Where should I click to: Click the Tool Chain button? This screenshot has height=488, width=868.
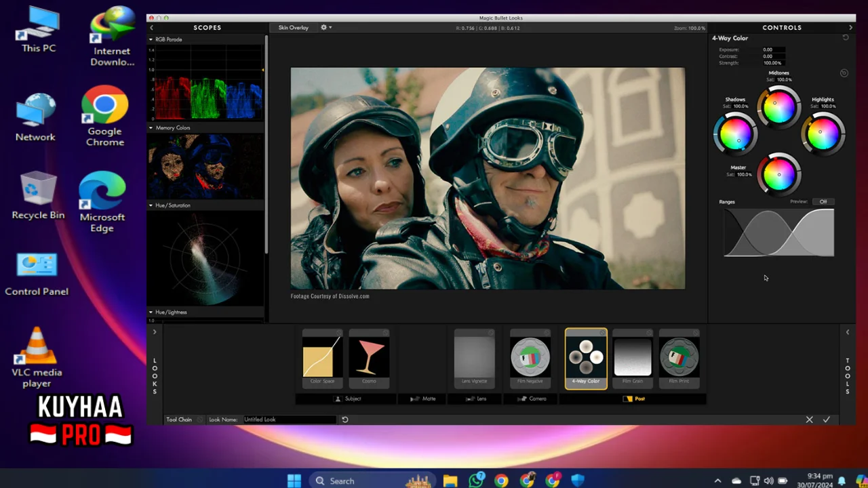[x=179, y=420]
